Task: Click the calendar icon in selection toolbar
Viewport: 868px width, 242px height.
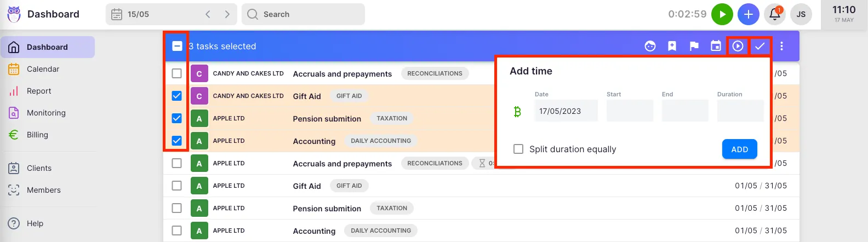Action: click(716, 47)
